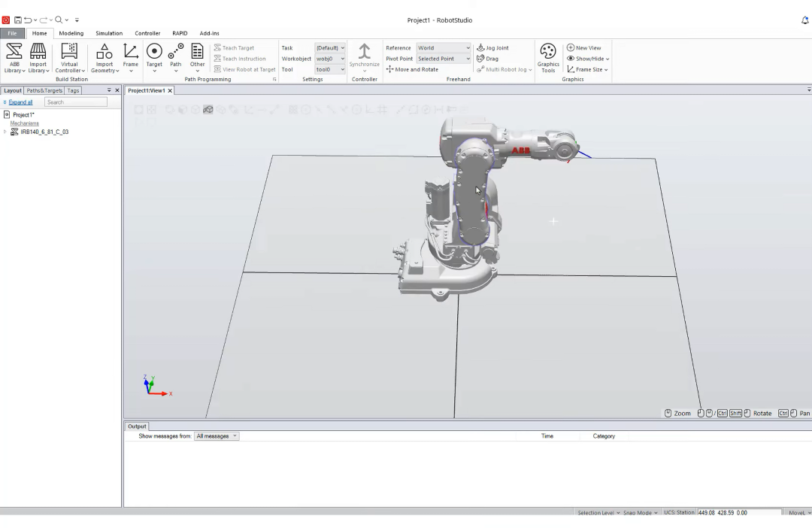
Task: Open the Task dropdown showing (Default)
Action: tap(330, 47)
